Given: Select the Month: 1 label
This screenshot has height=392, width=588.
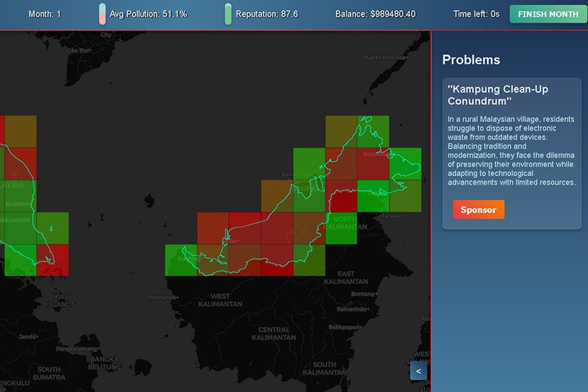Looking at the screenshot, I should click(x=45, y=15).
